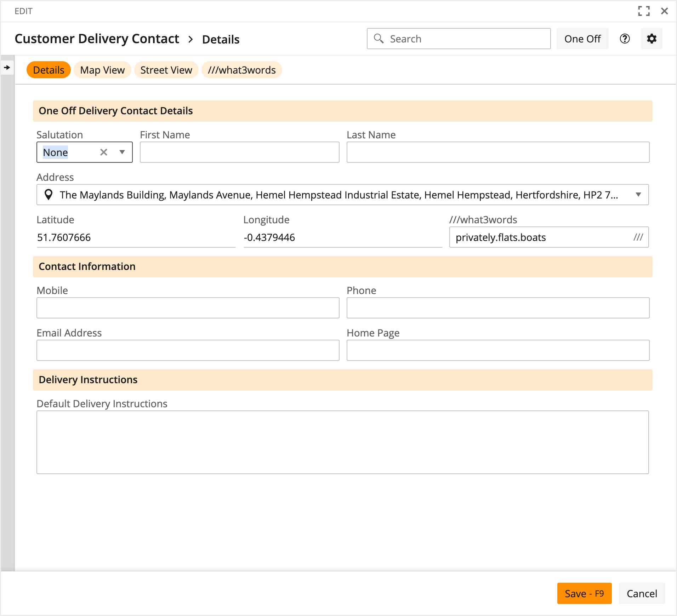Open the help question mark icon
This screenshot has height=616, width=677.
625,39
